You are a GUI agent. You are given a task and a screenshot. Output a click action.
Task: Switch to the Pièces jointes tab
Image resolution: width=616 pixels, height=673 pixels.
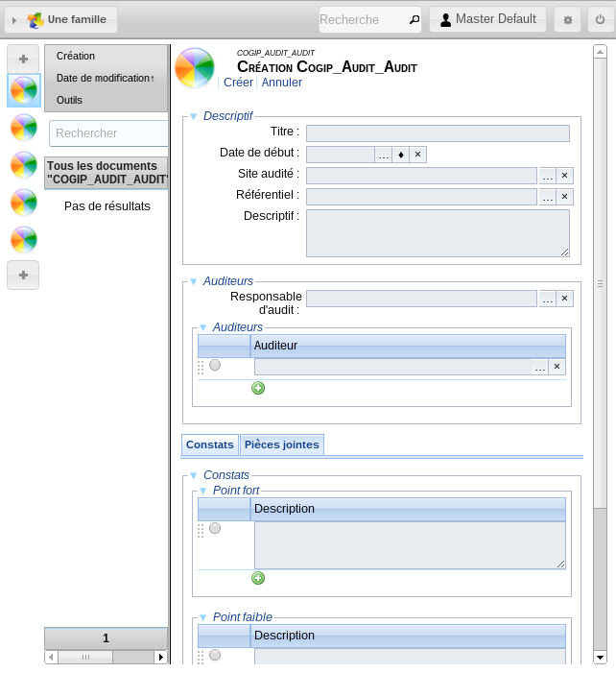click(282, 445)
